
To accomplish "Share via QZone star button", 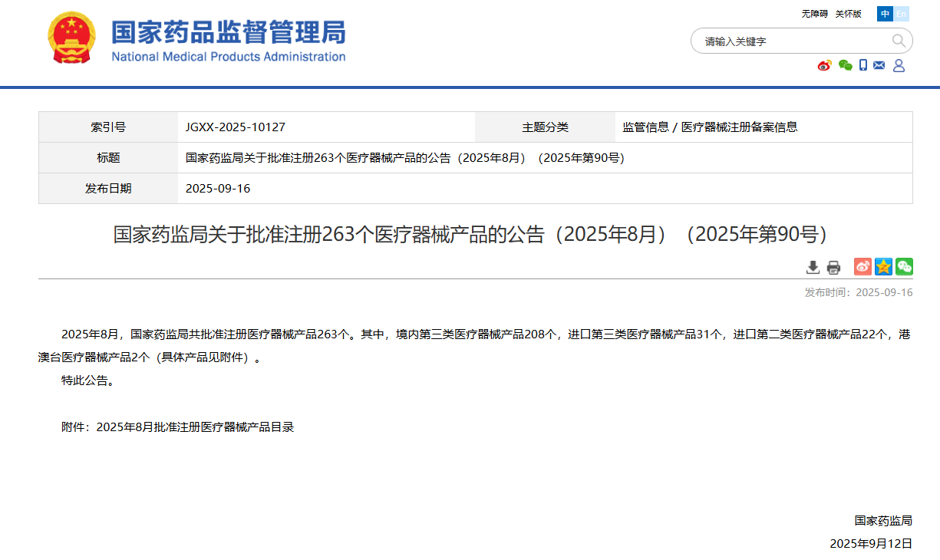I will [883, 267].
